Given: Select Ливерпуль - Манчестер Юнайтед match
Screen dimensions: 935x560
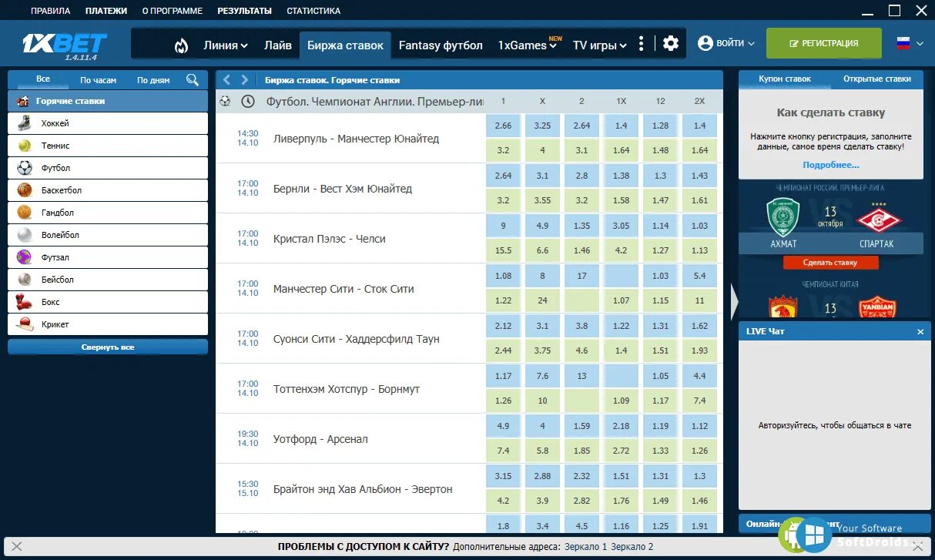Looking at the screenshot, I should (356, 139).
